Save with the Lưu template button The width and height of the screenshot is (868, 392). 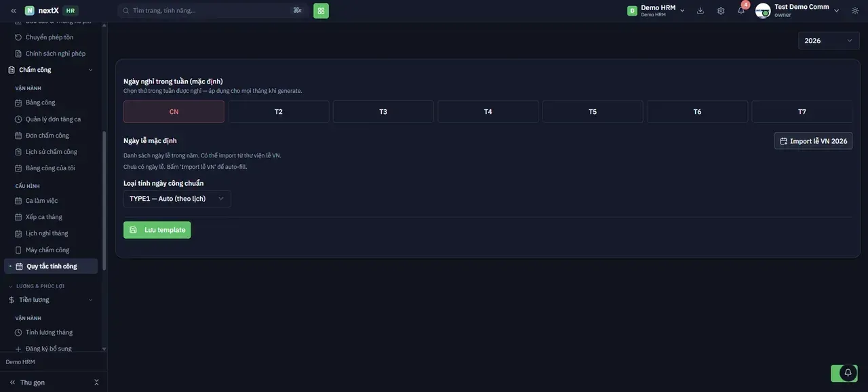pos(157,230)
